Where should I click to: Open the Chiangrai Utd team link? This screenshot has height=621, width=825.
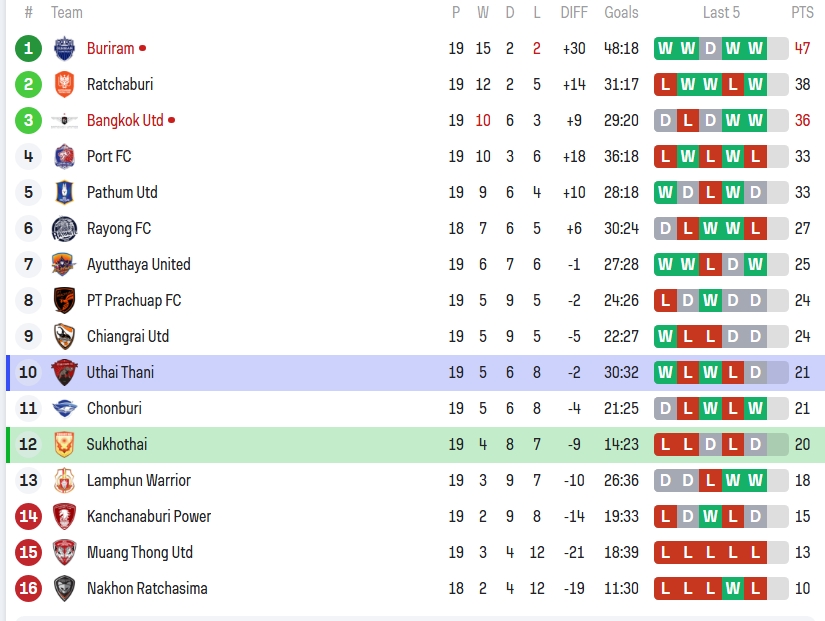click(x=128, y=336)
